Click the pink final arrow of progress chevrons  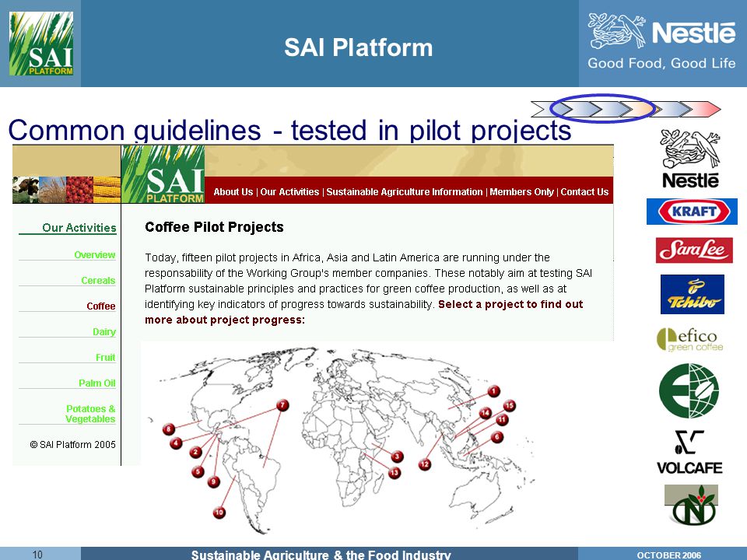(x=700, y=109)
